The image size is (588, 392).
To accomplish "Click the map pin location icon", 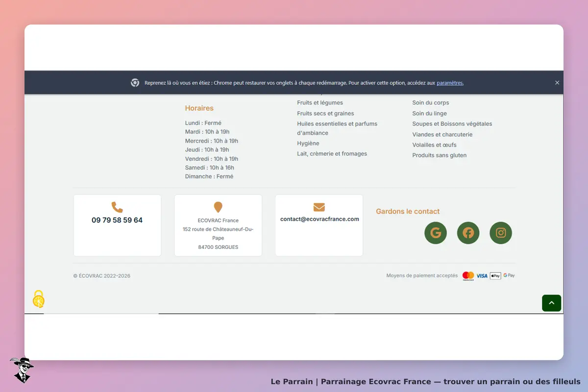I will pos(218,207).
